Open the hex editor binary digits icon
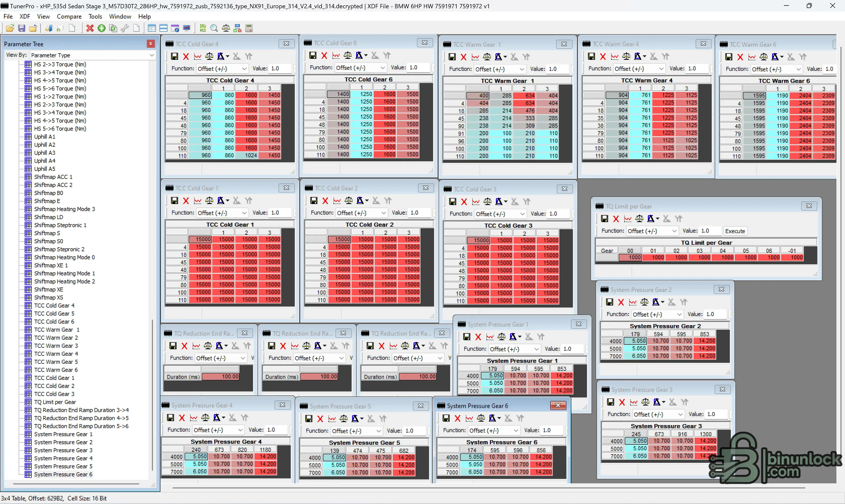The image size is (845, 504). (x=203, y=28)
